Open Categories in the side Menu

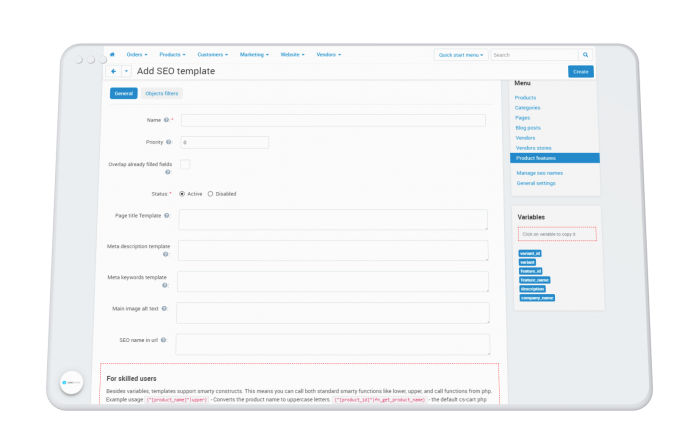point(527,108)
